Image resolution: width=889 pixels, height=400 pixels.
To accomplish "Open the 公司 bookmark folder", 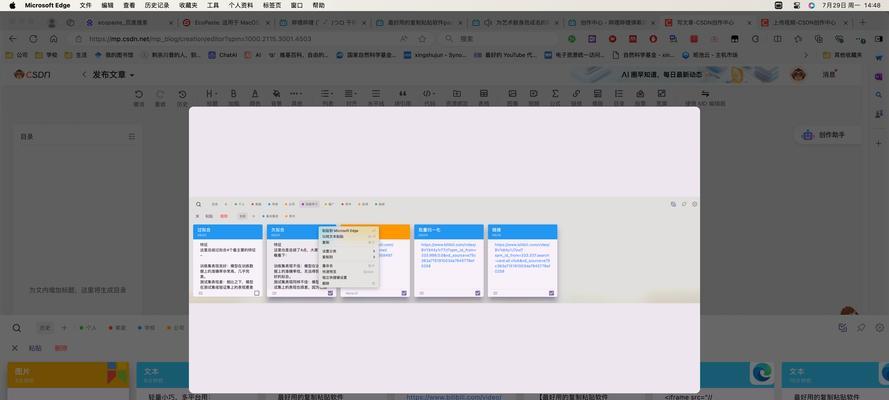I will [x=16, y=55].
